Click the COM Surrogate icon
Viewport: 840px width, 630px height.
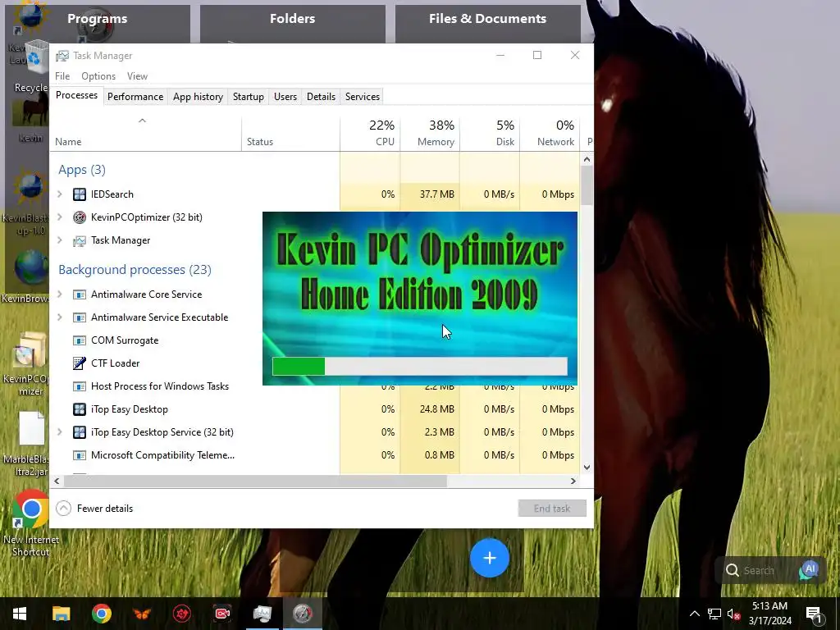(80, 340)
